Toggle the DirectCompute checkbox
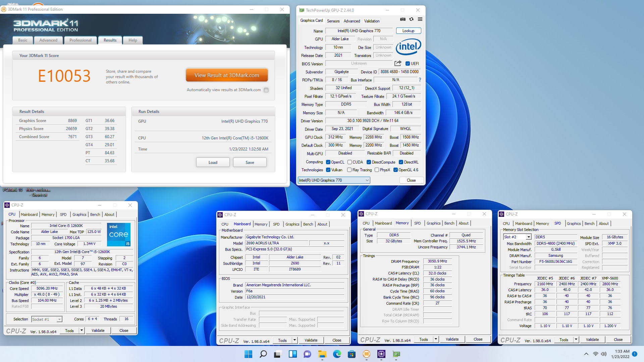 369,162
